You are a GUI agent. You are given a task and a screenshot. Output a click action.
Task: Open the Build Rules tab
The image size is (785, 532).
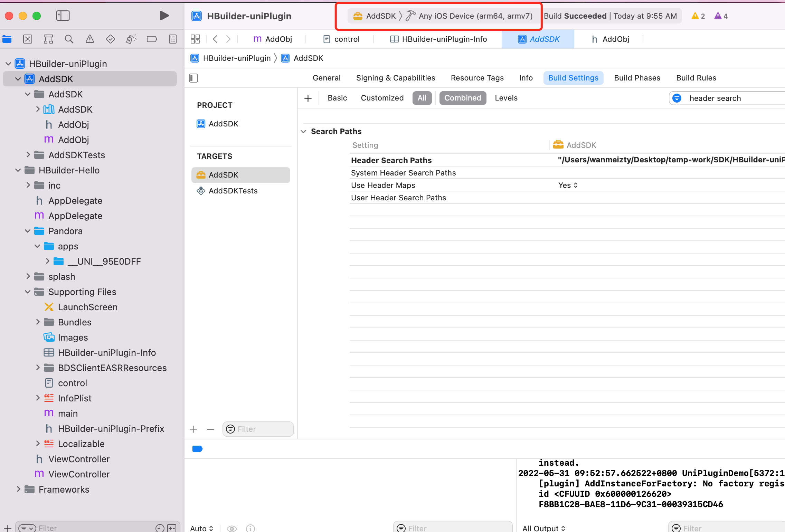696,78
